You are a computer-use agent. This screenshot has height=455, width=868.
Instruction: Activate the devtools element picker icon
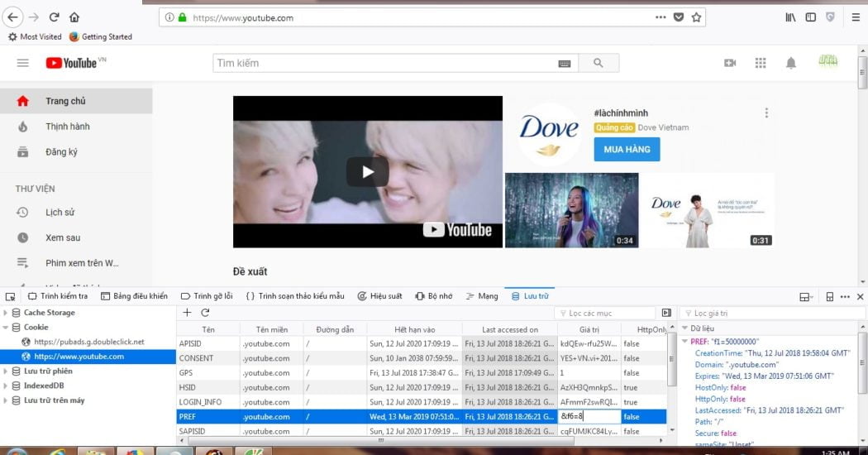(10, 296)
